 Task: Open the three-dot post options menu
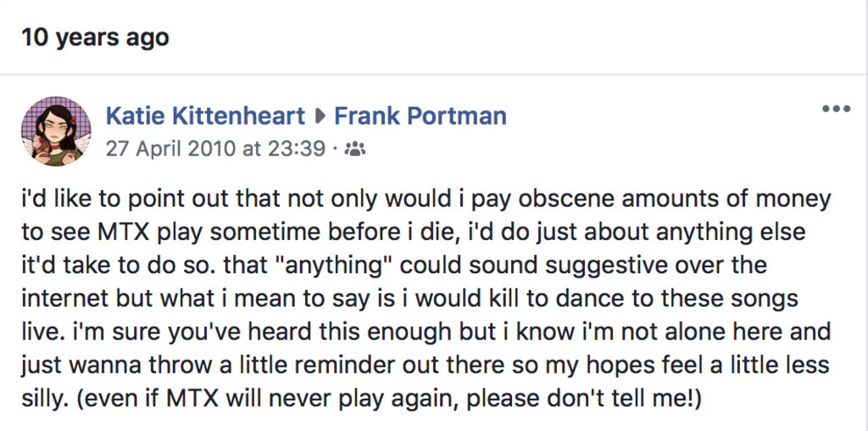click(836, 109)
